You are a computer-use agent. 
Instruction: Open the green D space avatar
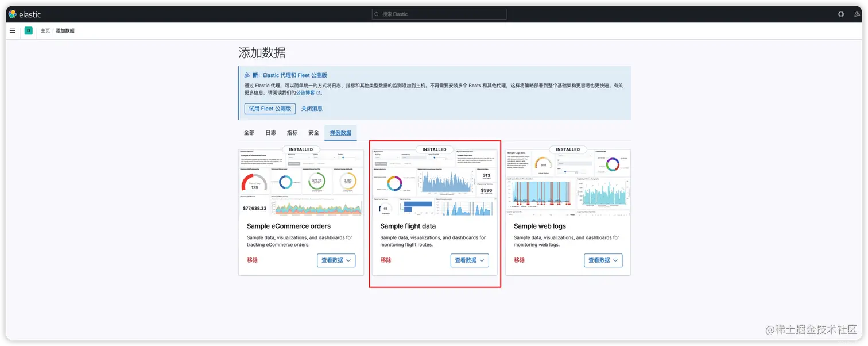pos(29,30)
